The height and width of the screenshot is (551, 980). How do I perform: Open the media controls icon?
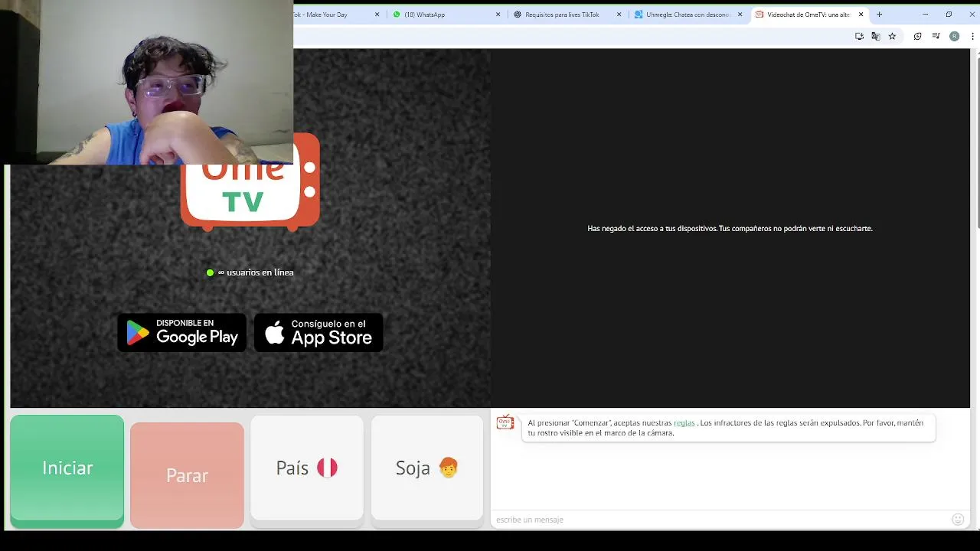click(936, 36)
